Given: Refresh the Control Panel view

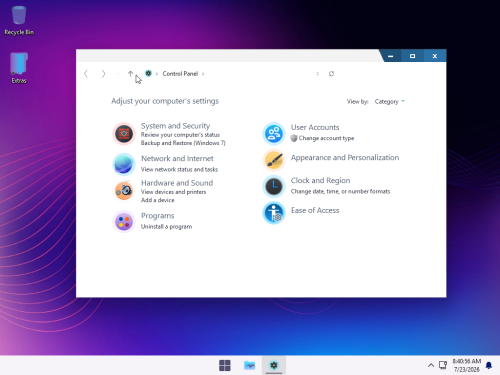Looking at the screenshot, I should click(x=331, y=74).
